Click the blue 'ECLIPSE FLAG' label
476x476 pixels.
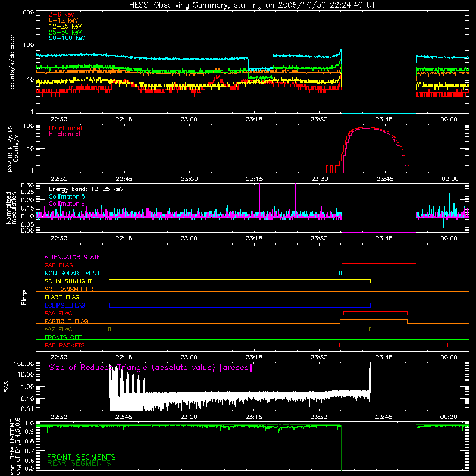(x=65, y=305)
